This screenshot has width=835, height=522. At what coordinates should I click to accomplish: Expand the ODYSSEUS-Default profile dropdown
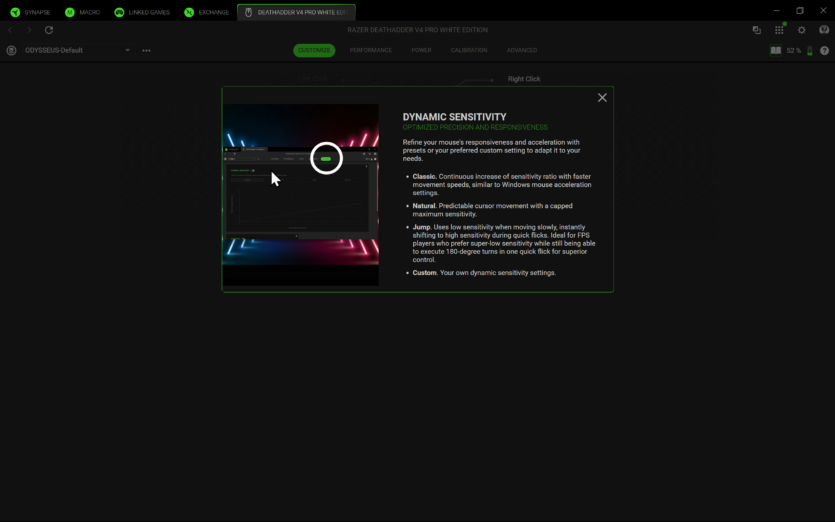tap(127, 50)
